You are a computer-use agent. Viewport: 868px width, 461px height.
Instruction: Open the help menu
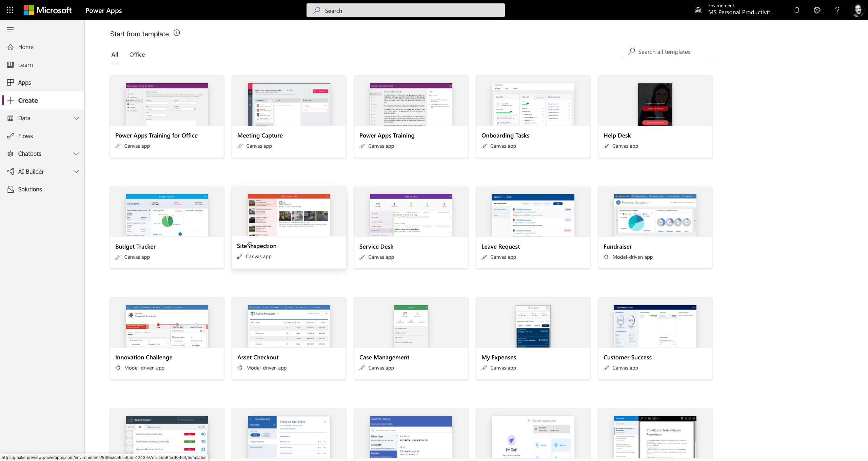click(837, 10)
